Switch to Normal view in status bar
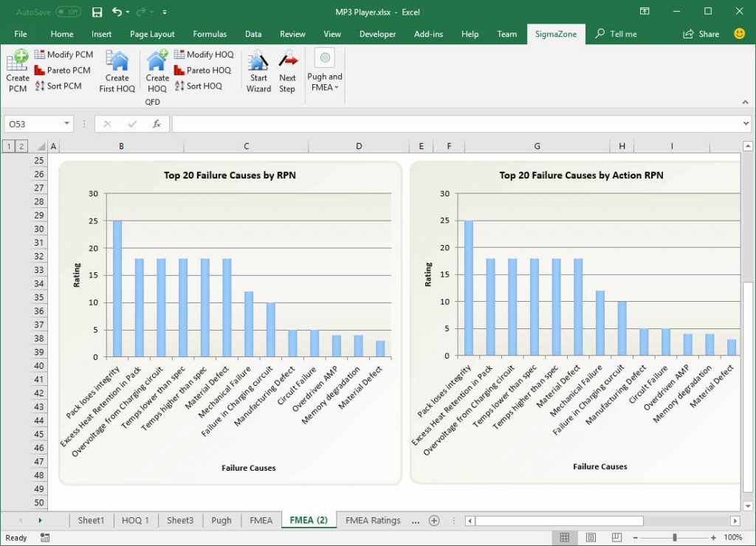The height and width of the screenshot is (546, 756). click(x=565, y=537)
